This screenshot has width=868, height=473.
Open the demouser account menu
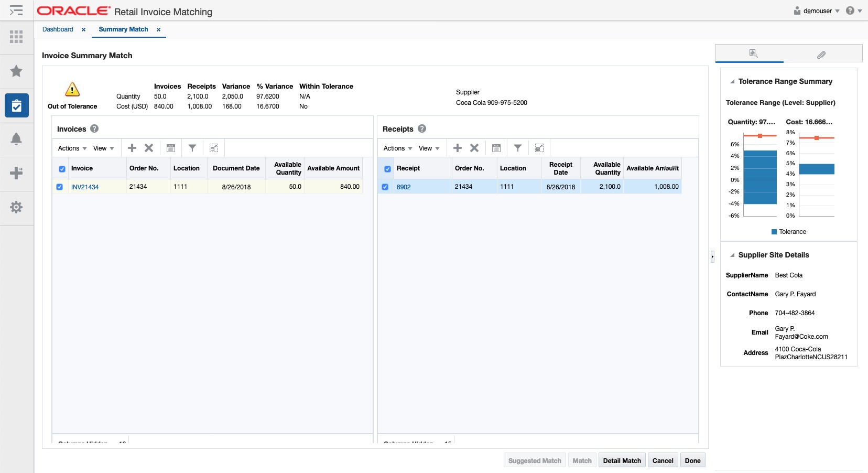[817, 10]
